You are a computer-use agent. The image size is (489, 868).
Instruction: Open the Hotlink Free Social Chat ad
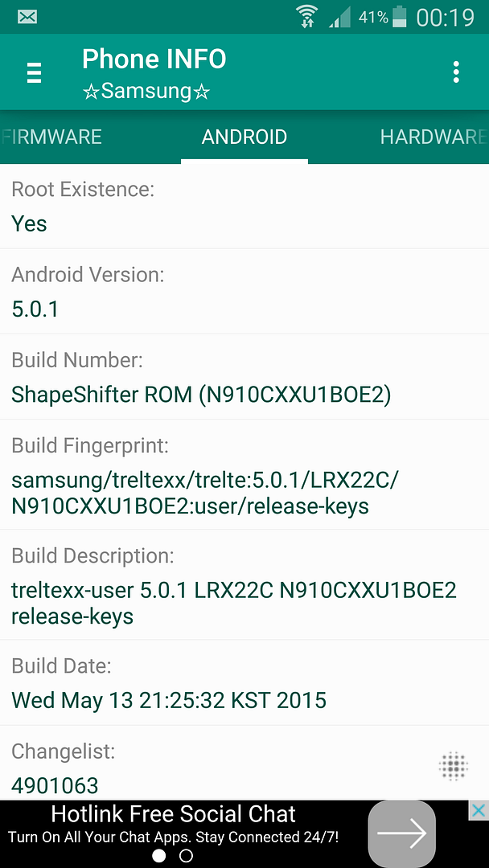pos(173,825)
